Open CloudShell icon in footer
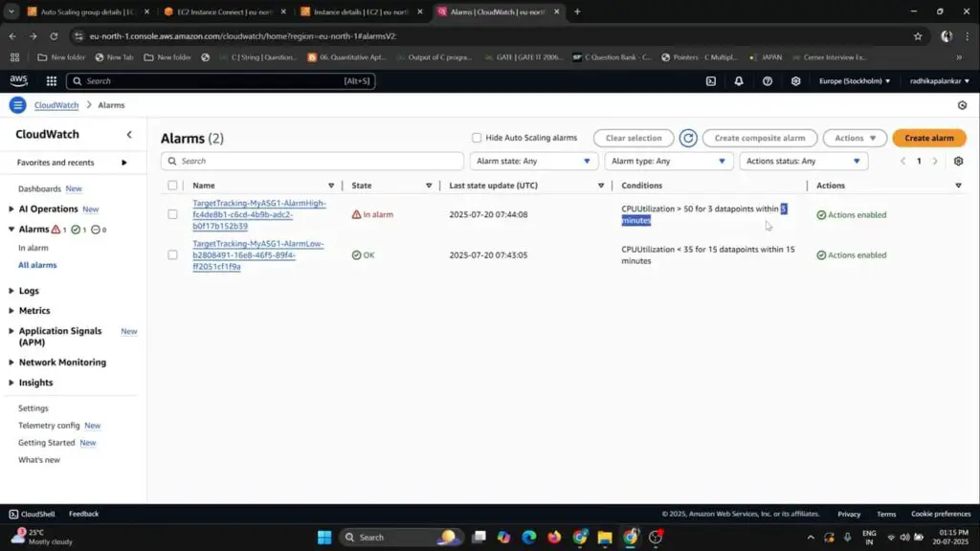The image size is (980, 551). [x=13, y=514]
